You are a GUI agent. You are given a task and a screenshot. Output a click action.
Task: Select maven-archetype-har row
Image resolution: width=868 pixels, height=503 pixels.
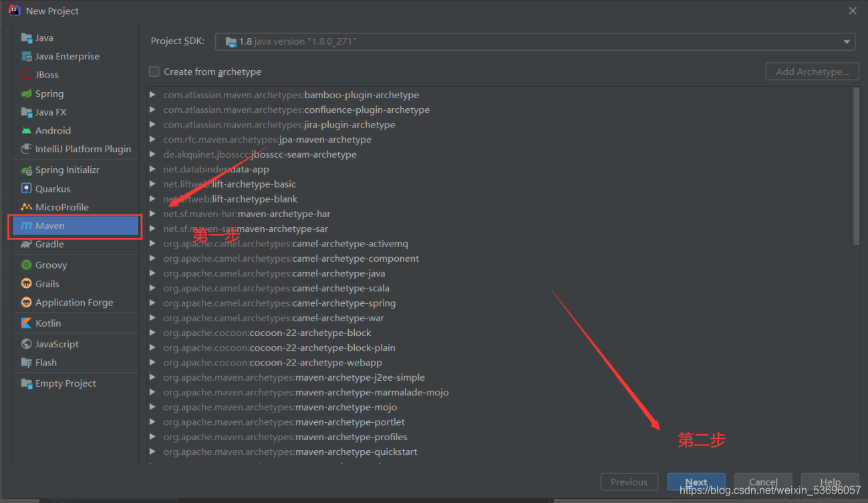click(500, 214)
